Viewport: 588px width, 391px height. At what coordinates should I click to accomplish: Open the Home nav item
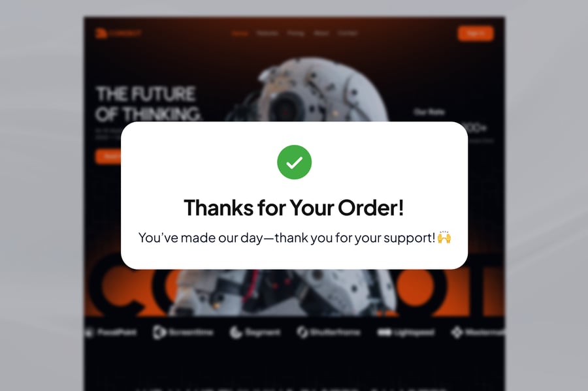click(240, 33)
